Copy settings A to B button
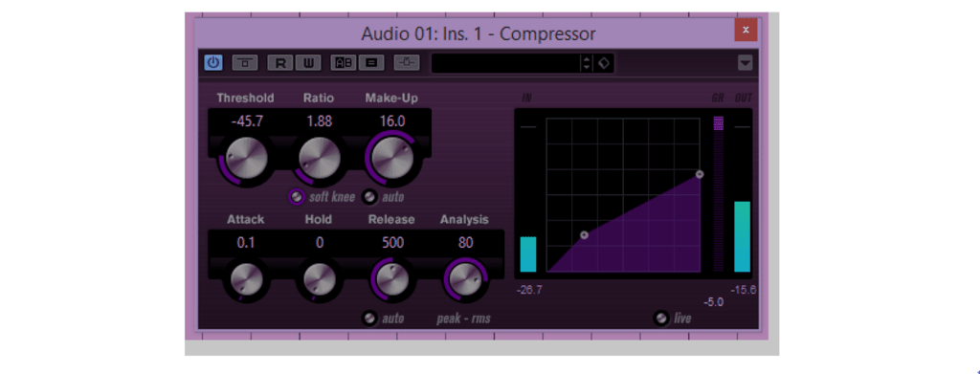The width and height of the screenshot is (980, 374). (370, 63)
